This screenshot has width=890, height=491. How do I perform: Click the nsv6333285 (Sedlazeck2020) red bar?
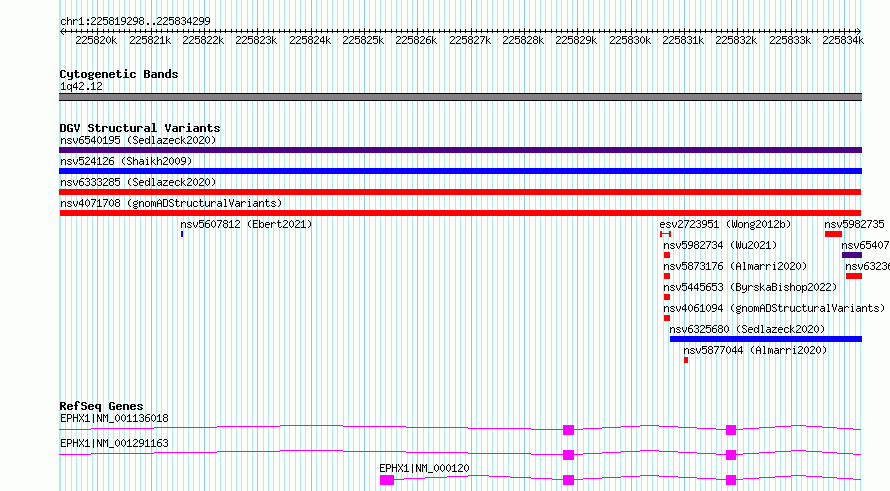(460, 192)
